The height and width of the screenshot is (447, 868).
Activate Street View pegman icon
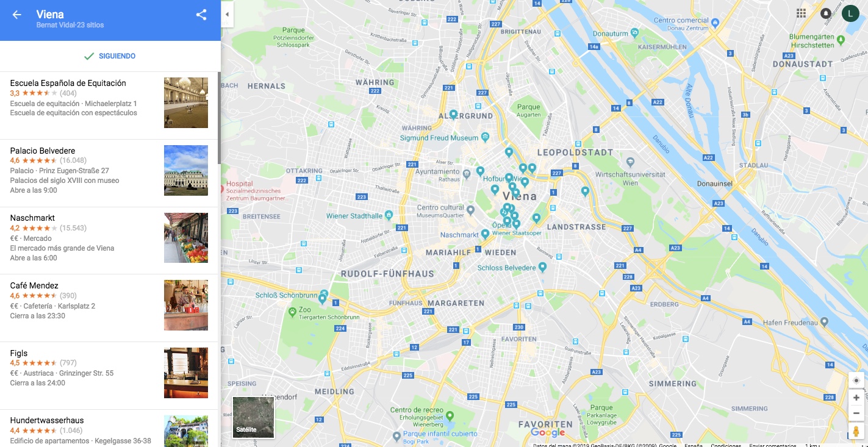[x=856, y=432]
